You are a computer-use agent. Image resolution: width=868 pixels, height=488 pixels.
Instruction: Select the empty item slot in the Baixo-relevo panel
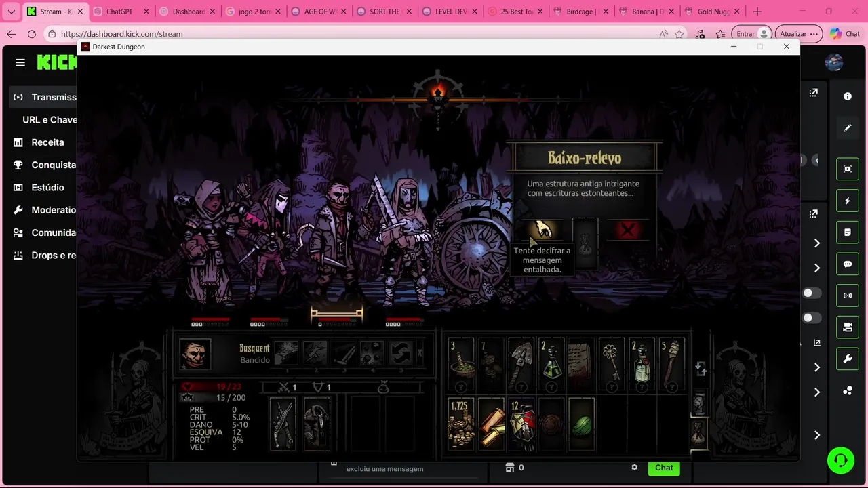tap(585, 243)
